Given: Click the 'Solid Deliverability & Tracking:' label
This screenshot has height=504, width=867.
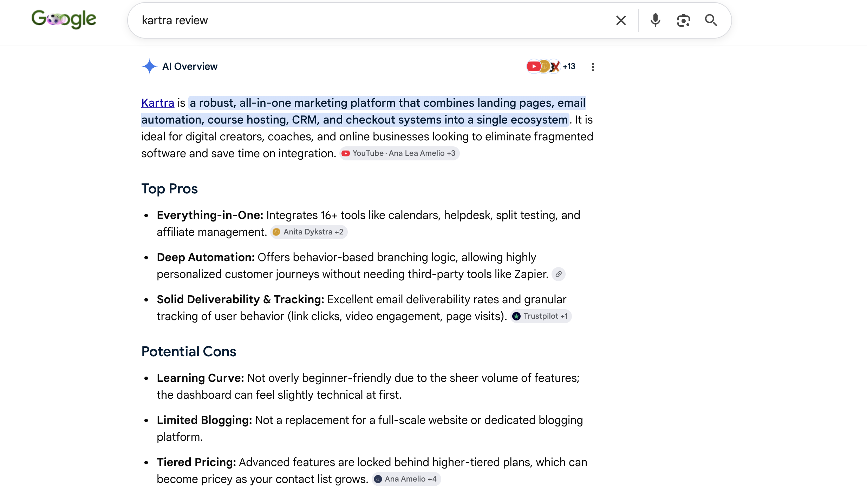Looking at the screenshot, I should [241, 299].
